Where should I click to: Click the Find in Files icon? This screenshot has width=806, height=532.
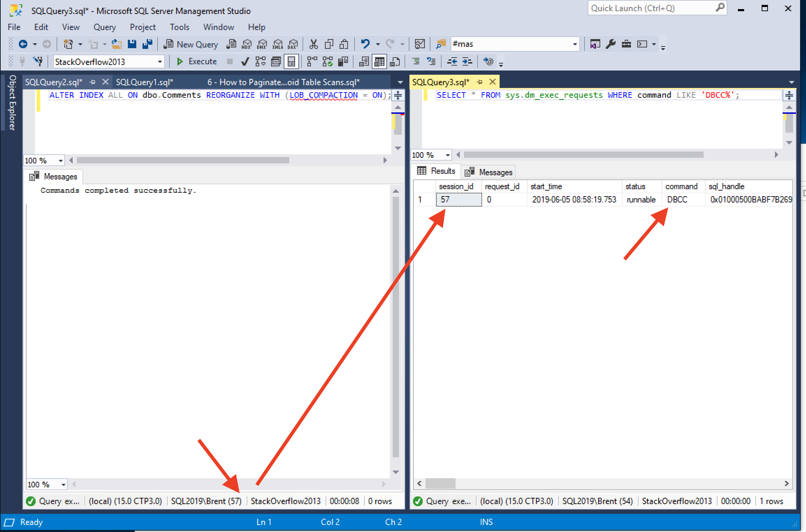tap(441, 44)
